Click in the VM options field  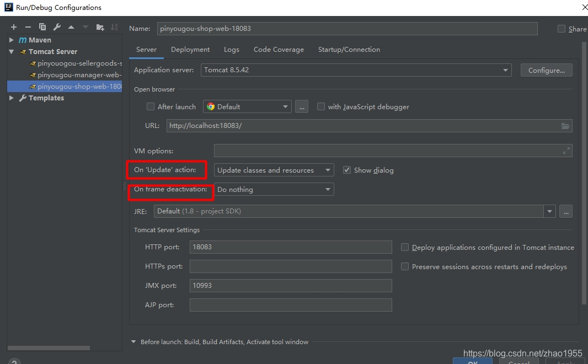coord(393,151)
